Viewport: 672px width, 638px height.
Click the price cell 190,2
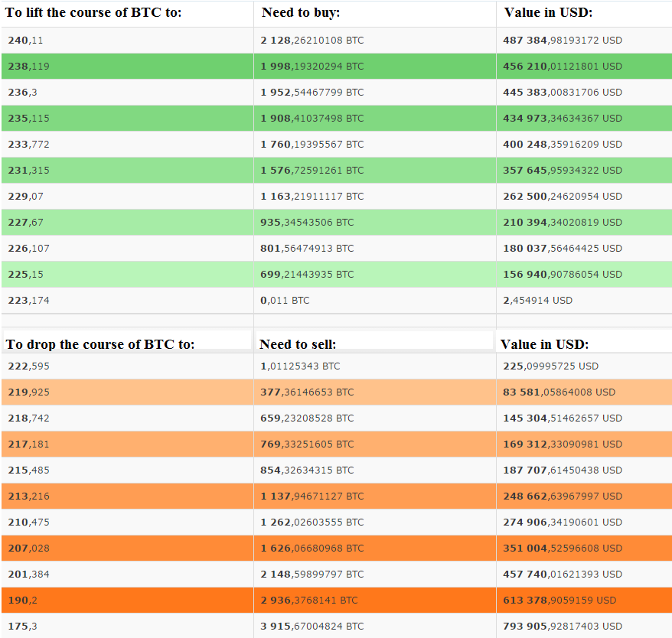click(x=23, y=601)
